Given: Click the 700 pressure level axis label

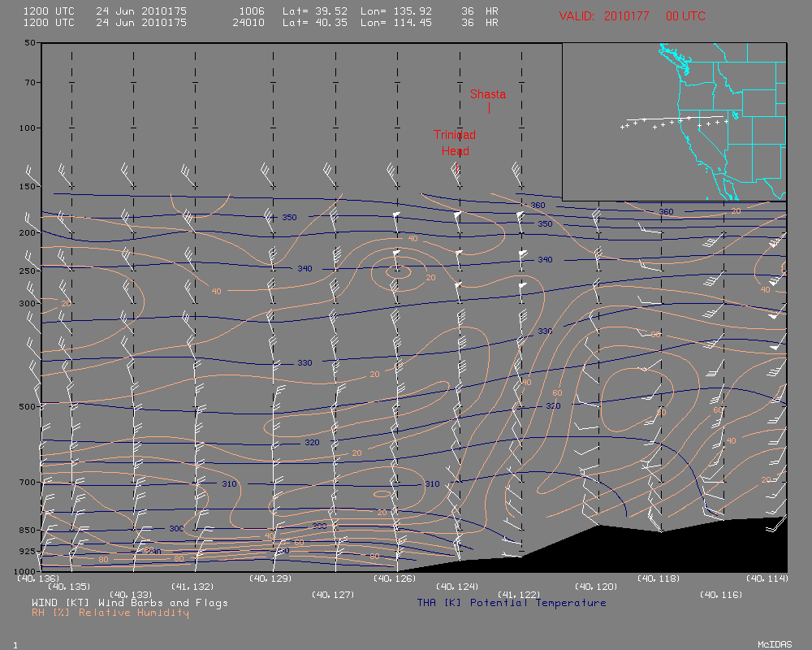Looking at the screenshot, I should tap(28, 483).
